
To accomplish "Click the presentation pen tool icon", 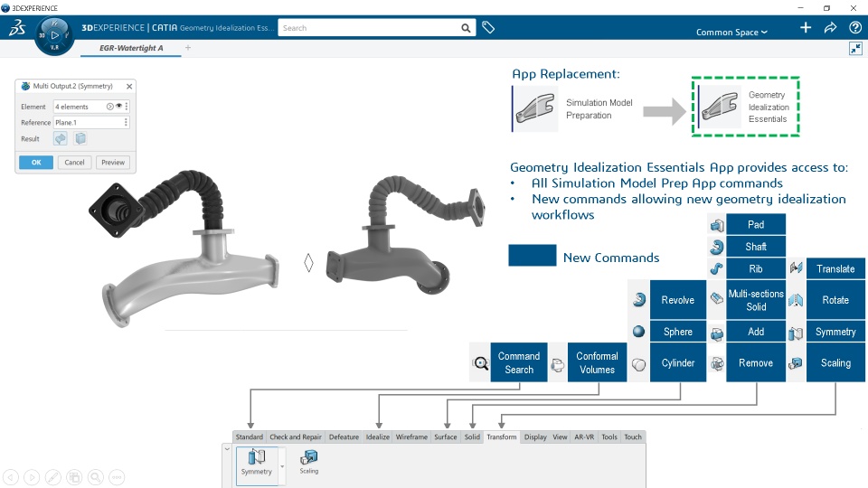I will 52,477.
